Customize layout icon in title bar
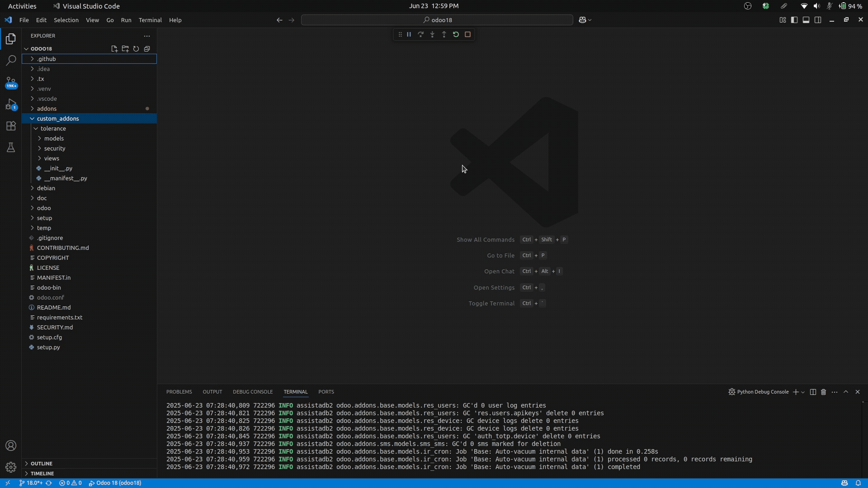This screenshot has width=868, height=488. [x=783, y=20]
